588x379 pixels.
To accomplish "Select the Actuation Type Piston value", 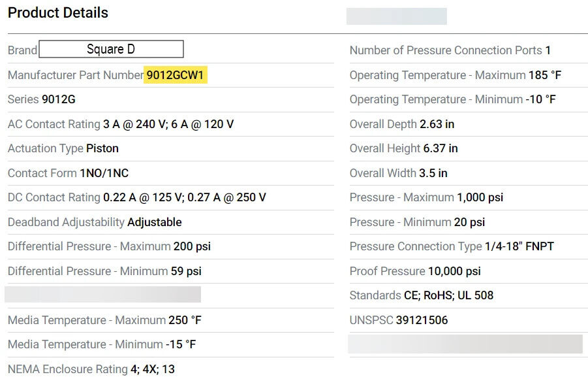I will tap(102, 148).
